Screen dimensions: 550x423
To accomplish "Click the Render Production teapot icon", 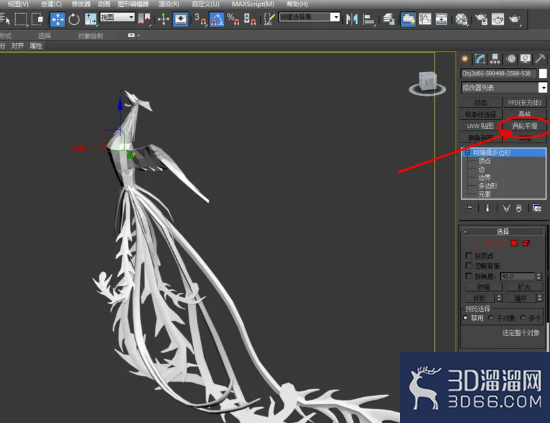I will tap(515, 19).
